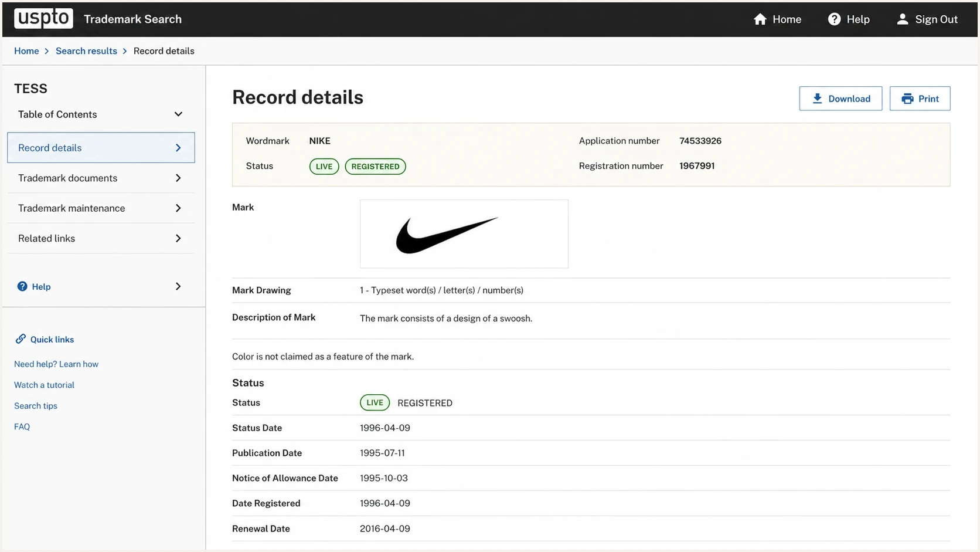Open the Trademark maintenance section
The image size is (980, 552).
101,208
